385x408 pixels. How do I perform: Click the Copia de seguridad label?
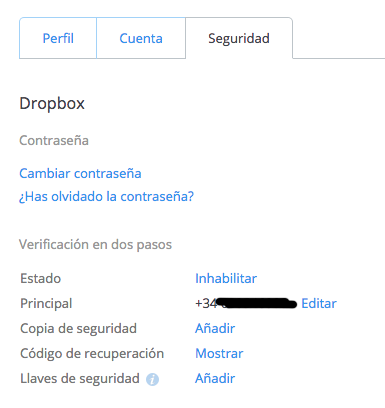tap(79, 328)
